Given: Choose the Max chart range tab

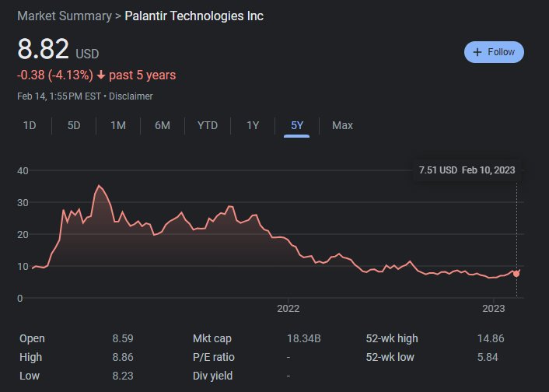Looking at the screenshot, I should (x=342, y=125).
